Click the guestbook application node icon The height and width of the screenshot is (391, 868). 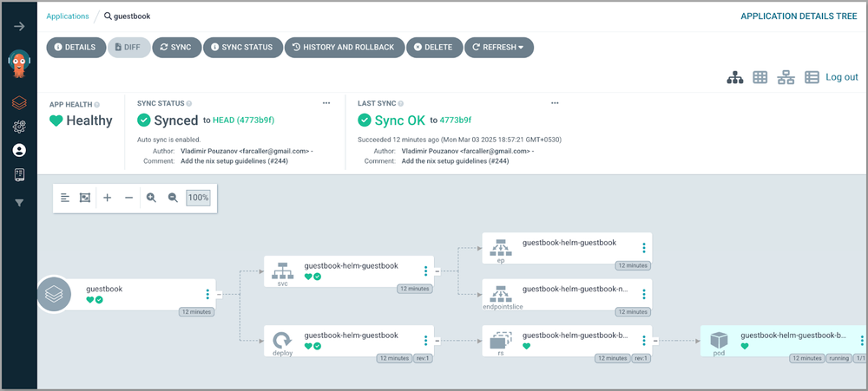(x=54, y=294)
